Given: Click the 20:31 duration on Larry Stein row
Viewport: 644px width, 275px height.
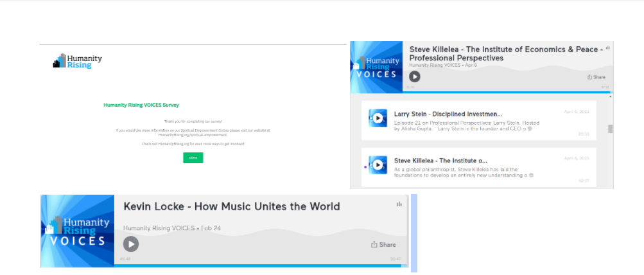Looking at the screenshot, I should [584, 134].
